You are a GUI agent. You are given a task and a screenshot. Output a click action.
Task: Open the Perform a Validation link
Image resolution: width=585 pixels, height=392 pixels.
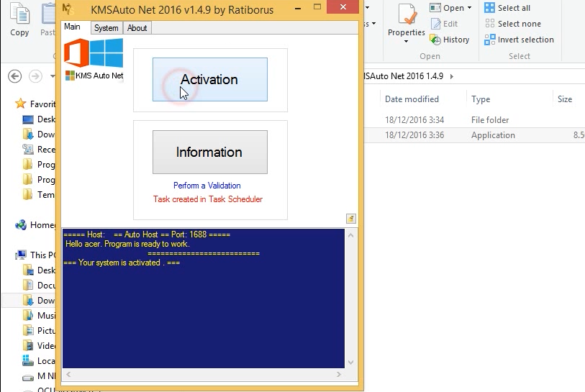207,186
